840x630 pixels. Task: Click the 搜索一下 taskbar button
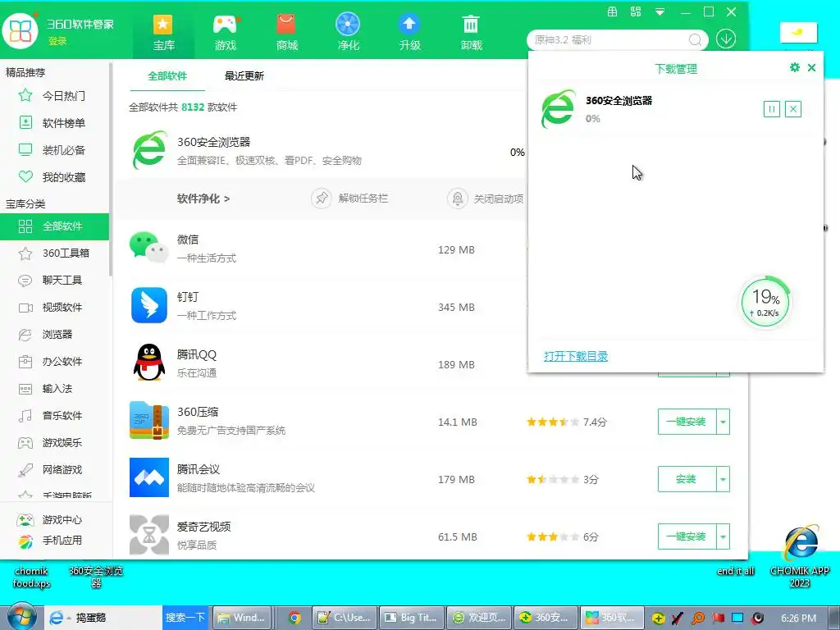(185, 618)
